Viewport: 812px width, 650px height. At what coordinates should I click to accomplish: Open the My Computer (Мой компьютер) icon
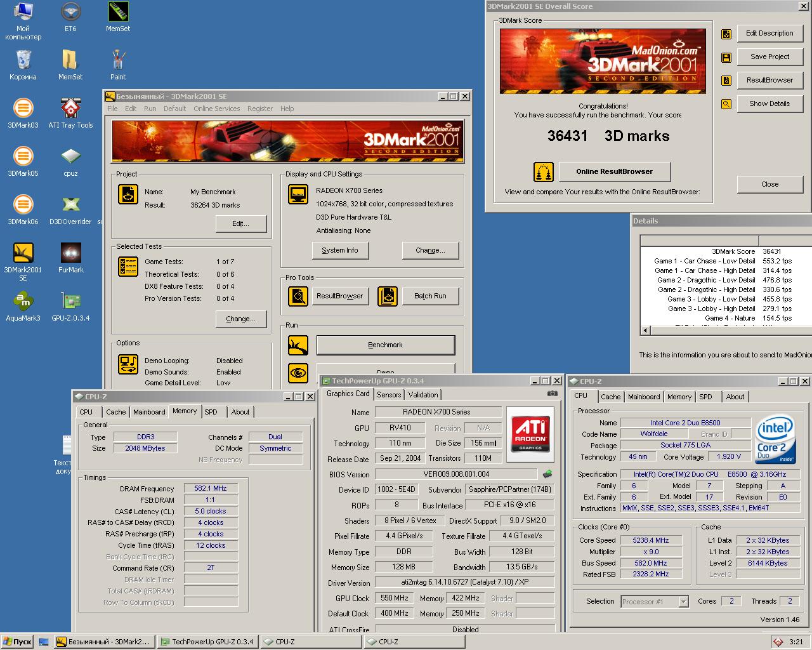pyautogui.click(x=23, y=22)
